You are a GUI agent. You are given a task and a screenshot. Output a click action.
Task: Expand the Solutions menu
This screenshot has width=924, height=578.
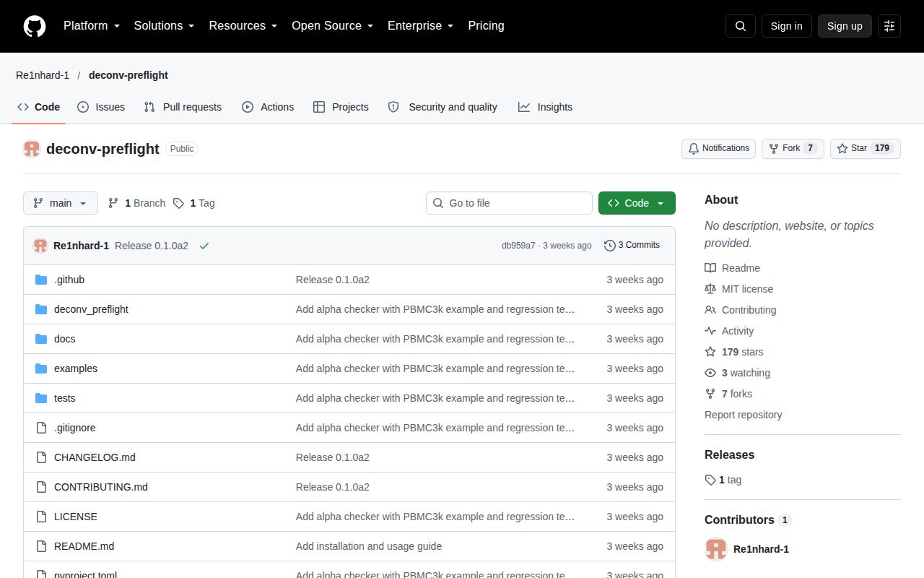click(165, 26)
